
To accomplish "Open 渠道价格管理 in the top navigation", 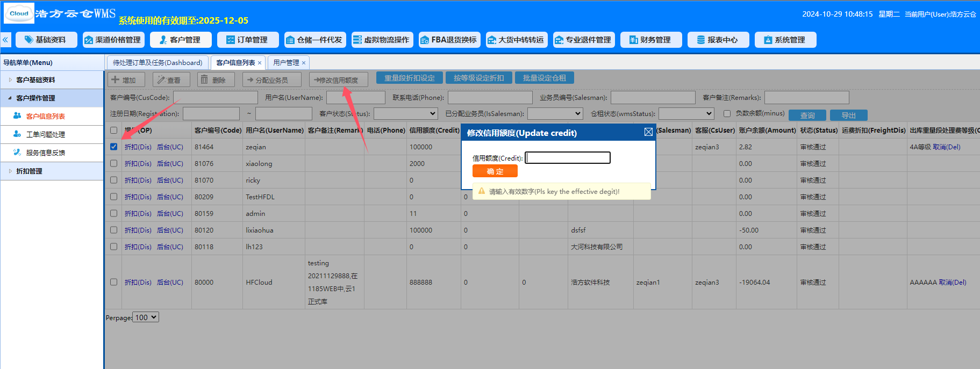I will 112,40.
